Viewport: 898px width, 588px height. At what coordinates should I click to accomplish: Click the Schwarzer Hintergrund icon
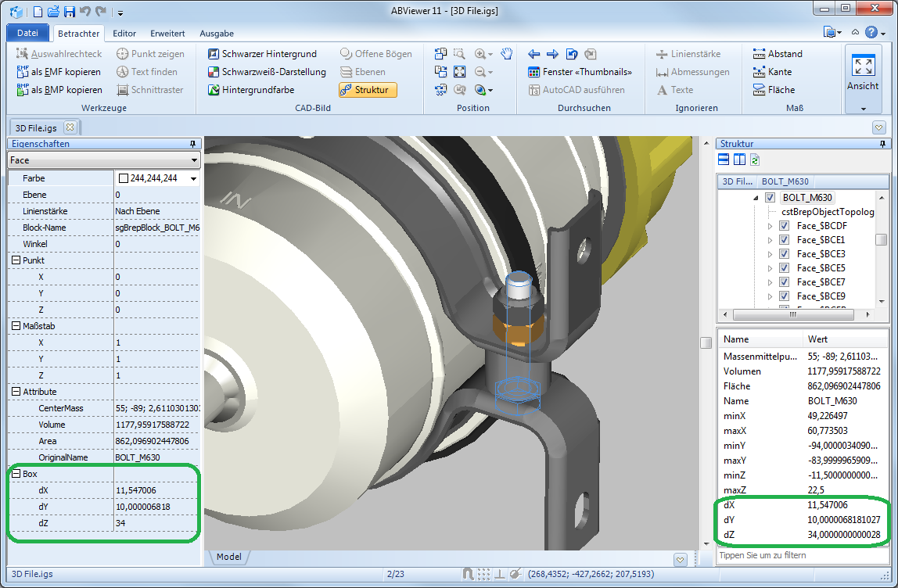(214, 54)
